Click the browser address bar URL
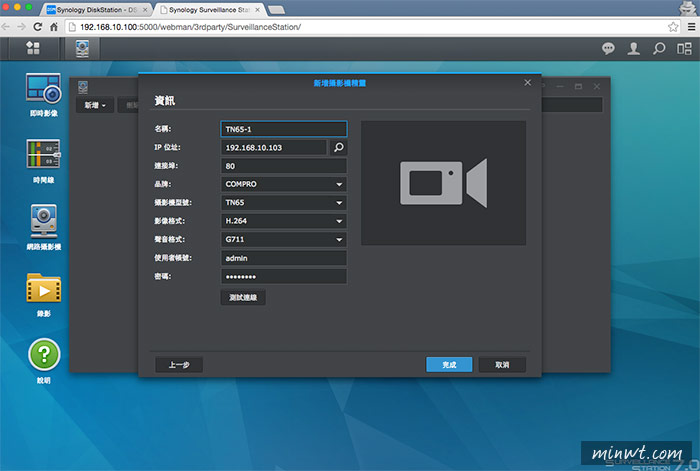Image resolution: width=700 pixels, height=471 pixels. tap(190, 27)
